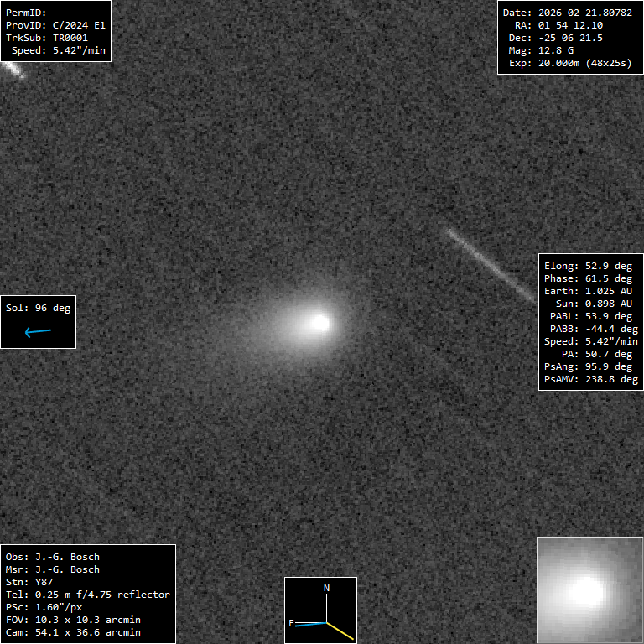Image resolution: width=644 pixels, height=644 pixels.
Task: Click the Sol: 96 deg label
Action: point(38,308)
